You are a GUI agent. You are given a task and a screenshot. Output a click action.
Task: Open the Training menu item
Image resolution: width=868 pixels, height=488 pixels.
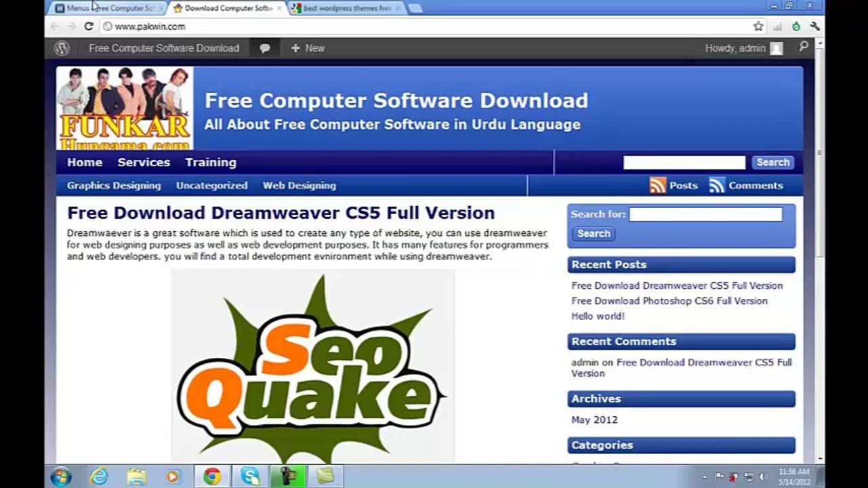pyautogui.click(x=211, y=162)
